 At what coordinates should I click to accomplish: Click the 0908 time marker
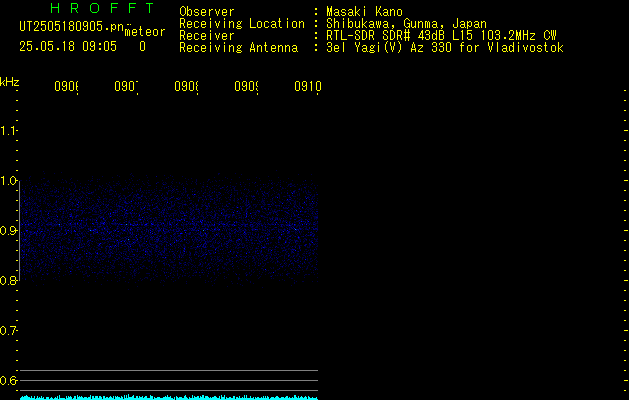click(186, 86)
